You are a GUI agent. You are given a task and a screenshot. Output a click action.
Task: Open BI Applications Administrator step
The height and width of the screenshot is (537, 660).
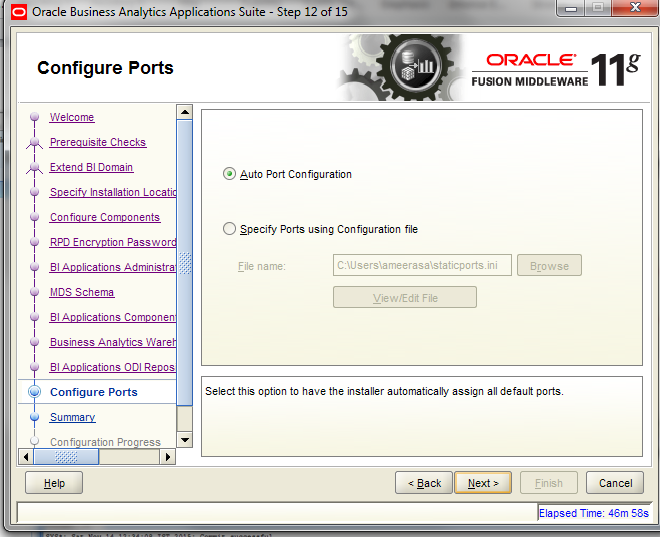113,267
